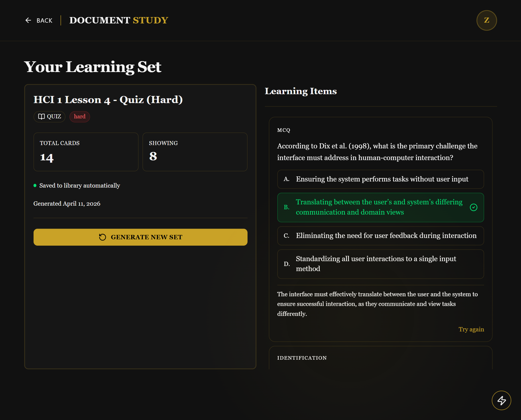Click the back arrow icon
The height and width of the screenshot is (420, 521).
[x=28, y=20]
